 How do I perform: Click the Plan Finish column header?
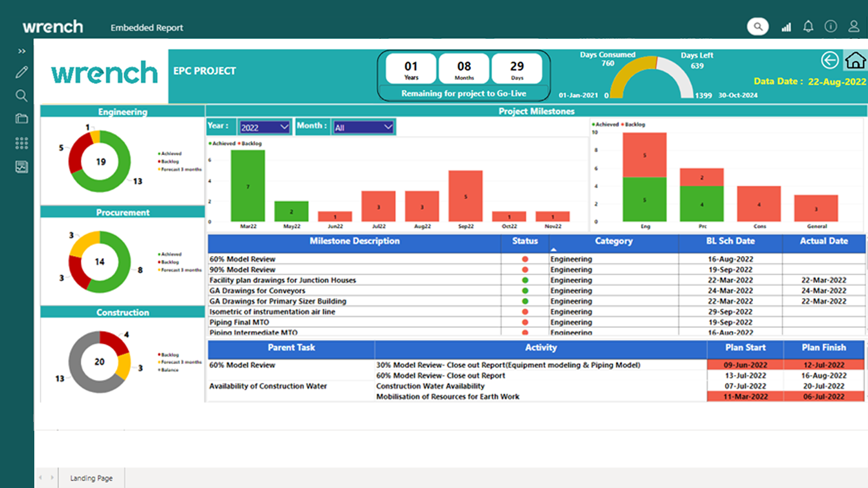coord(824,348)
